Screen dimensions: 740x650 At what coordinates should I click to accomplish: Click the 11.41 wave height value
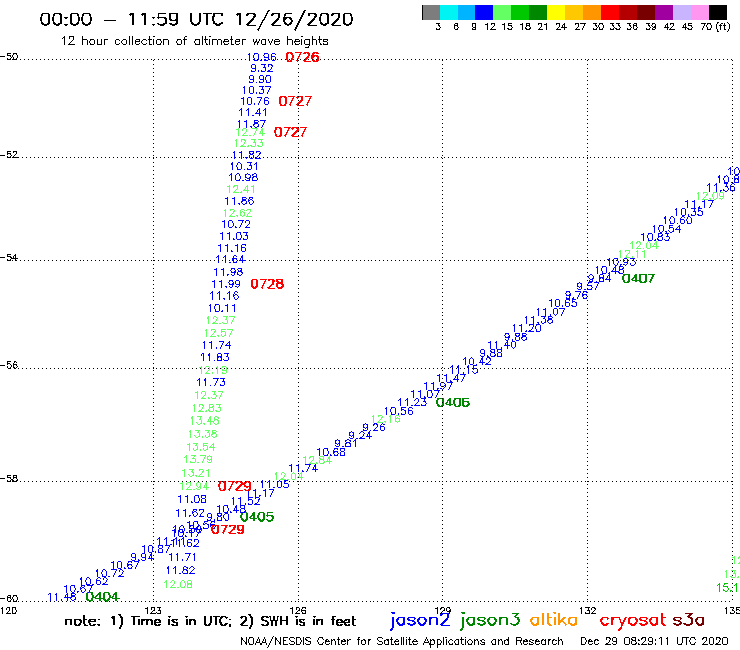coord(253,112)
